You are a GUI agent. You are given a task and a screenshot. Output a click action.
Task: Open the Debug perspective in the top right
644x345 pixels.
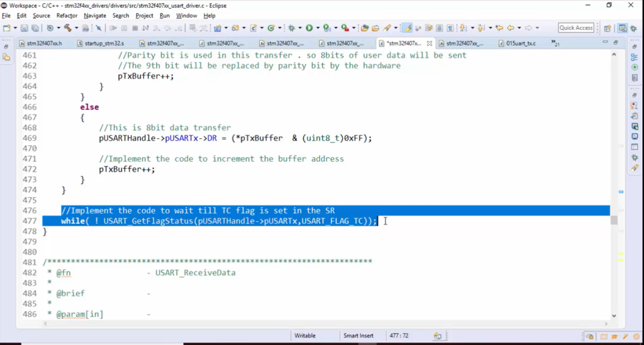(x=634, y=28)
